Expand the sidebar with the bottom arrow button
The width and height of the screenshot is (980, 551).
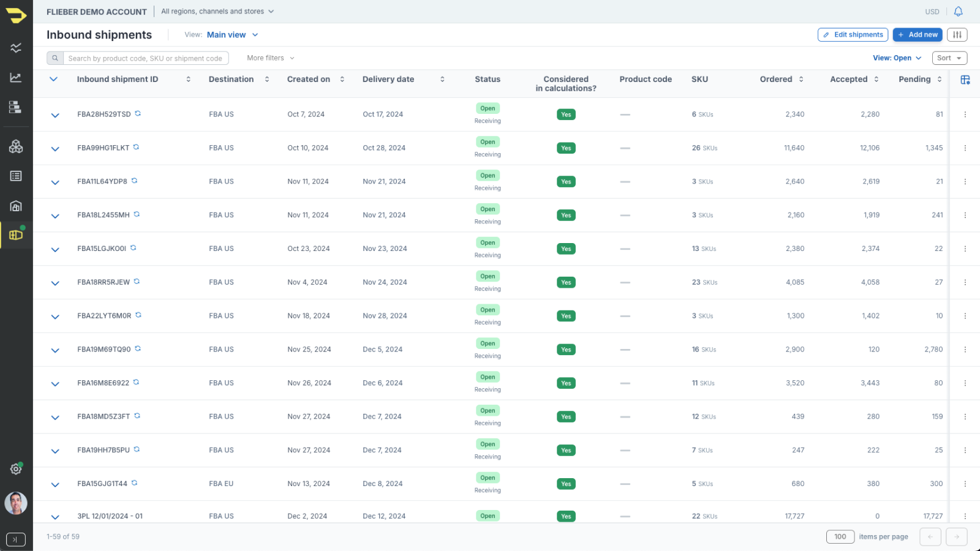coord(16,539)
